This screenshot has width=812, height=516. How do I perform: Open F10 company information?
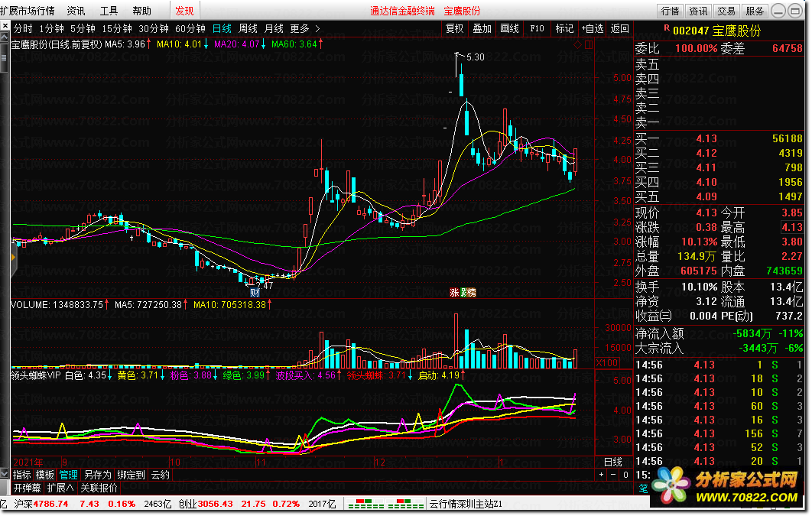(537, 29)
